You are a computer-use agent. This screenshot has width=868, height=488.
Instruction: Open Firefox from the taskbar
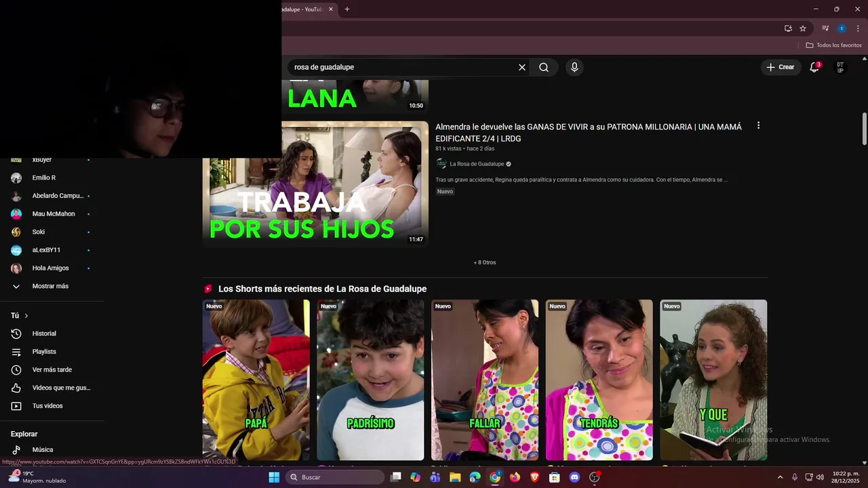pos(515,477)
